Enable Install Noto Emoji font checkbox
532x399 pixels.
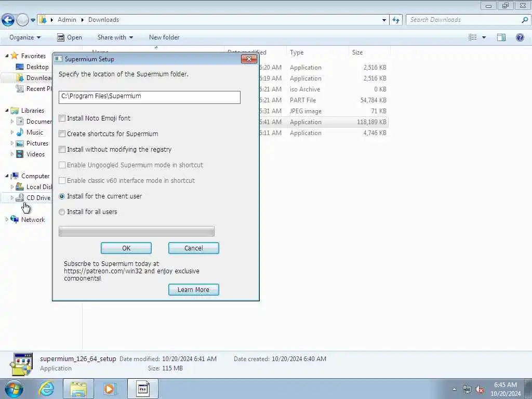pos(62,118)
